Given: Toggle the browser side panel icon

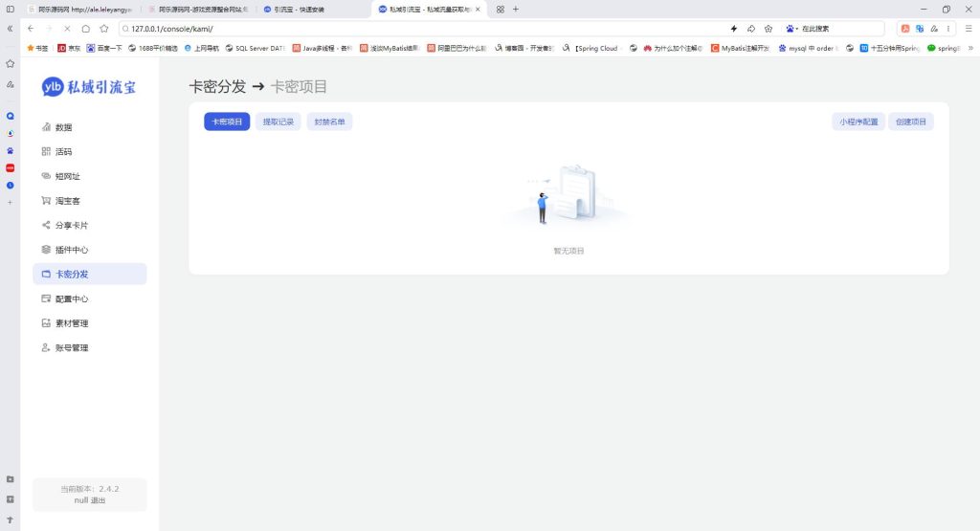Looking at the screenshot, I should tap(10, 10).
